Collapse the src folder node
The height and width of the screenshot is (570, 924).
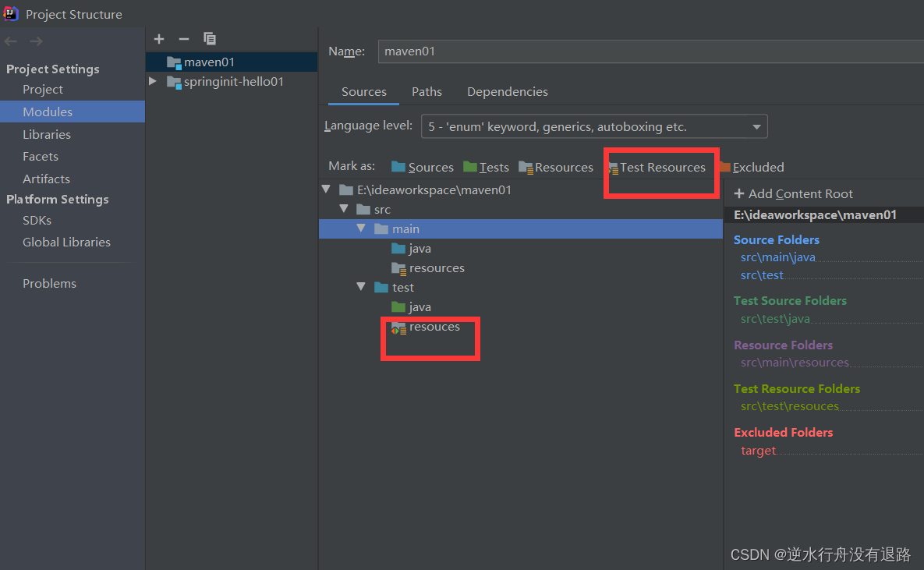coord(344,209)
